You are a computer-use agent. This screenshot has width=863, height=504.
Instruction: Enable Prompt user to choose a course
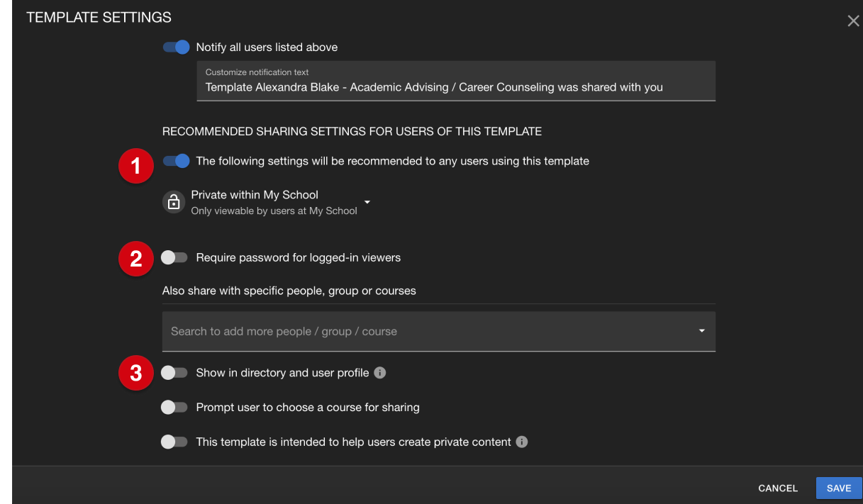174,408
